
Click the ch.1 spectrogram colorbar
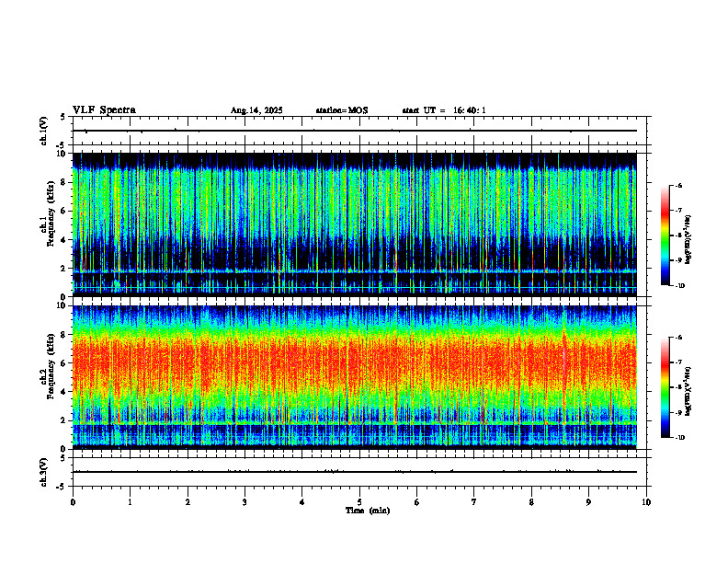click(x=665, y=236)
